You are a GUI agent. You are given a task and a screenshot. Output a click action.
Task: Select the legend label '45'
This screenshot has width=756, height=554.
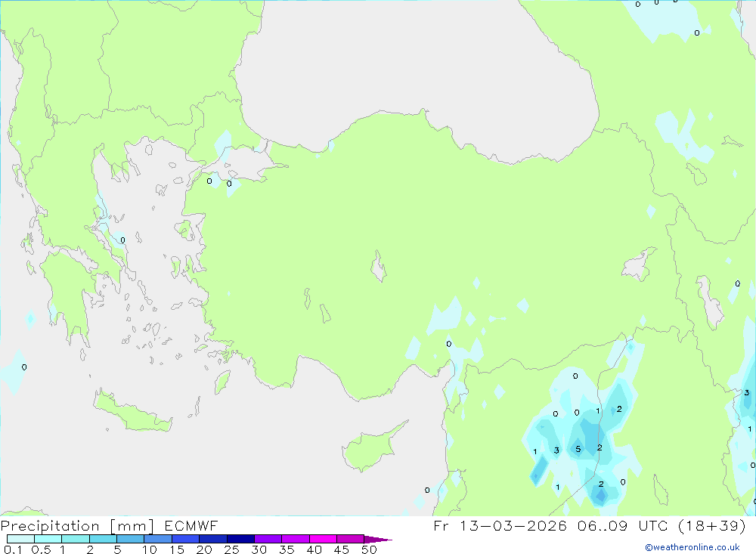tap(342, 549)
